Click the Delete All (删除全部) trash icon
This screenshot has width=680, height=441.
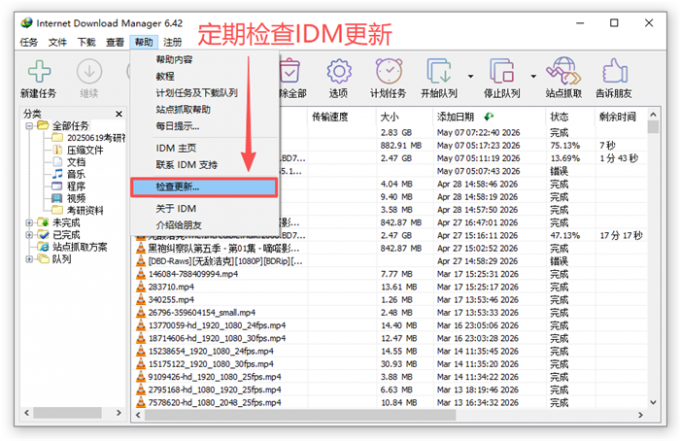click(290, 72)
